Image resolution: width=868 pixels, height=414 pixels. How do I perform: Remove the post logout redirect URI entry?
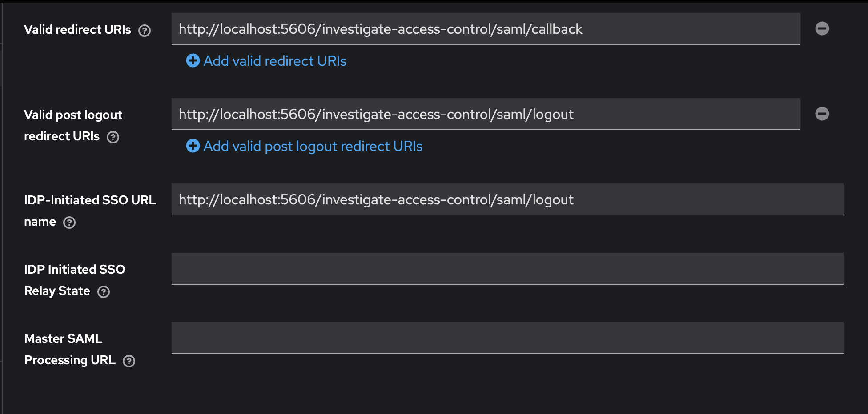pos(822,114)
